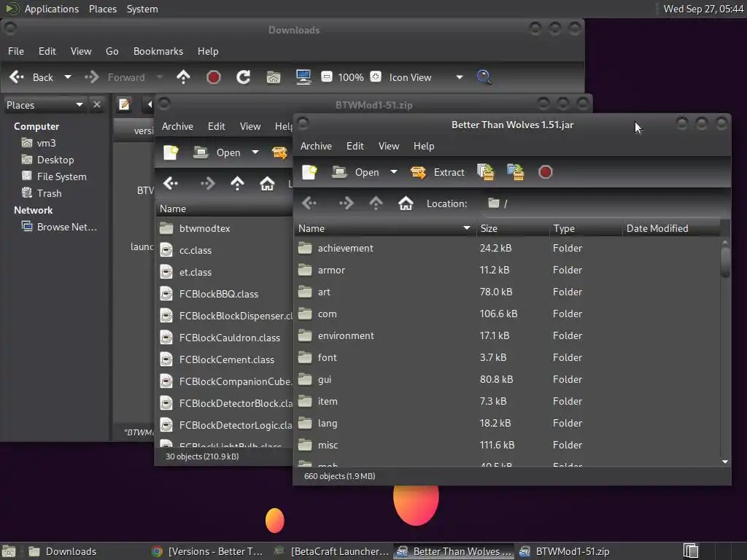Screen dimensions: 747x560
Task: Open Archive menu in BTWMod1-51.zip window
Action: click(x=177, y=126)
